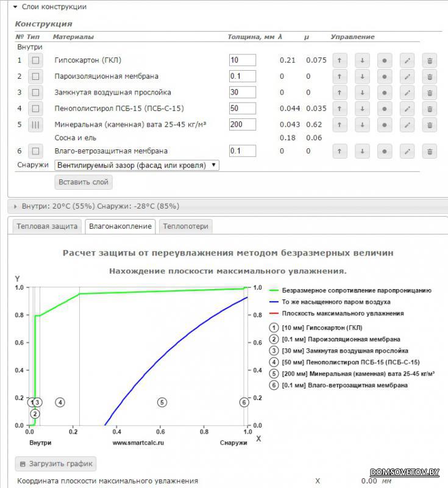Click the Управление column header
This screenshot has height=488, width=448.
pyautogui.click(x=352, y=37)
